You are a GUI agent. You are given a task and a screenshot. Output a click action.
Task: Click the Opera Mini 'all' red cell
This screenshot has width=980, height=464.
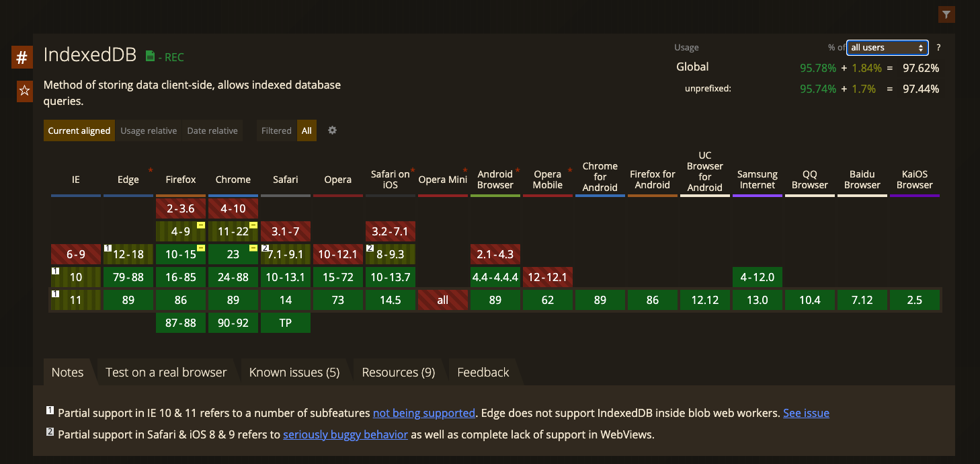pos(442,301)
